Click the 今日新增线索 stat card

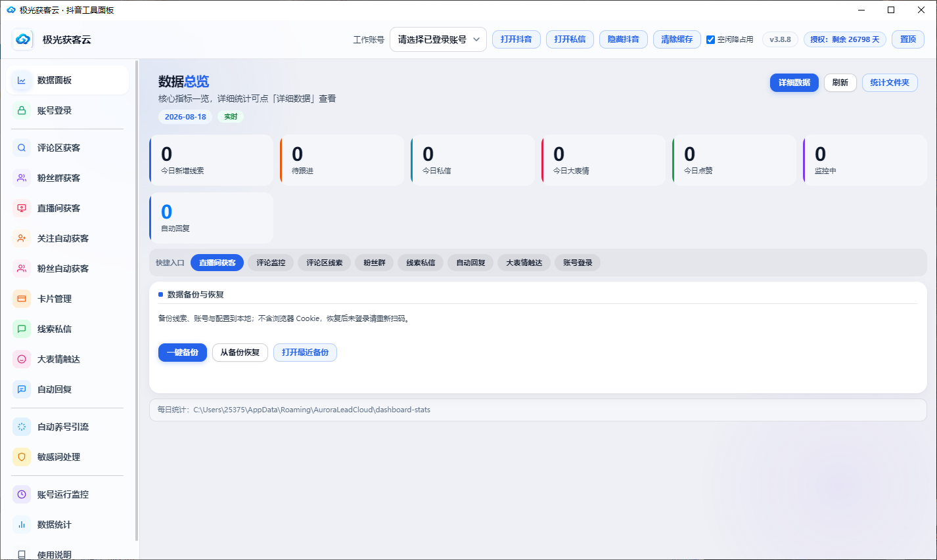coord(212,160)
